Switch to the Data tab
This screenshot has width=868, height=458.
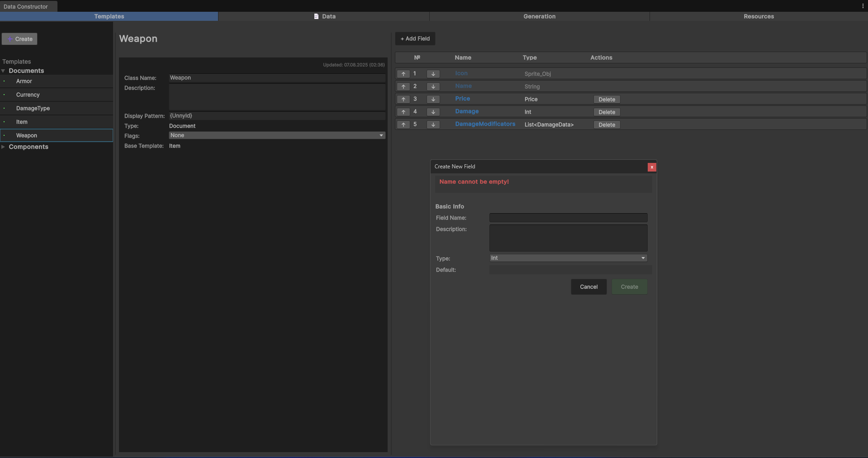coord(324,16)
